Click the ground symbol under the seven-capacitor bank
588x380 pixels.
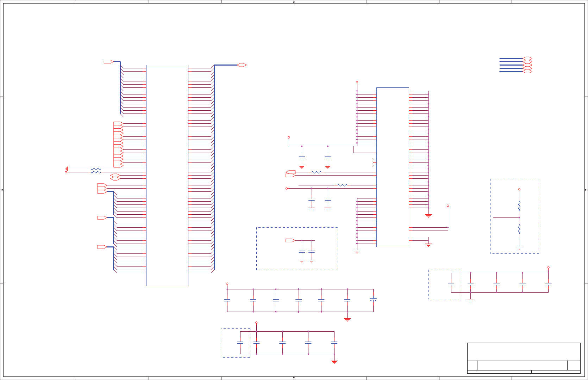(x=347, y=320)
